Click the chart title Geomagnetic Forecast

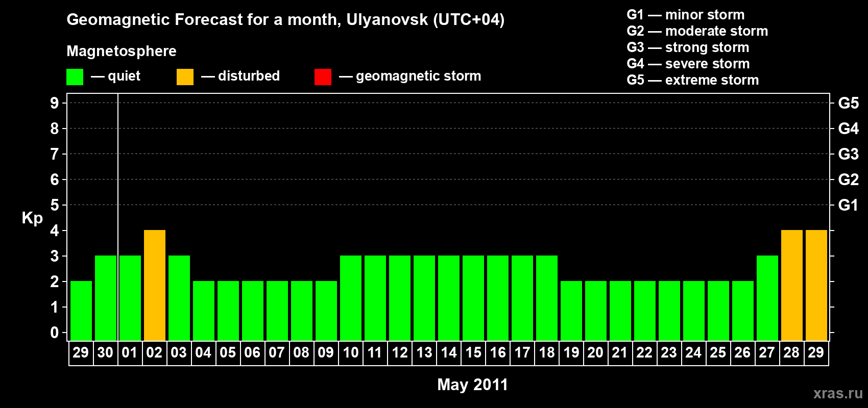pyautogui.click(x=285, y=19)
